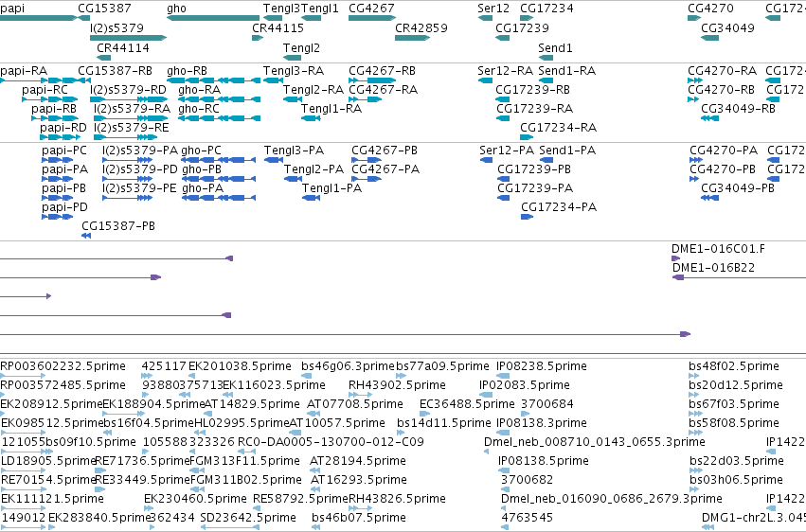Viewport: 806px width, 532px height.
Task: Click protein Ser12-PA
Action: 486,160
